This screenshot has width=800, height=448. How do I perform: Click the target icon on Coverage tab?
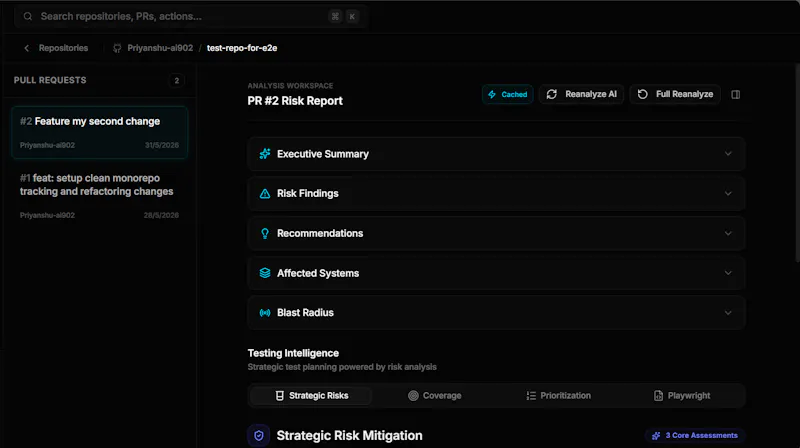pos(413,395)
